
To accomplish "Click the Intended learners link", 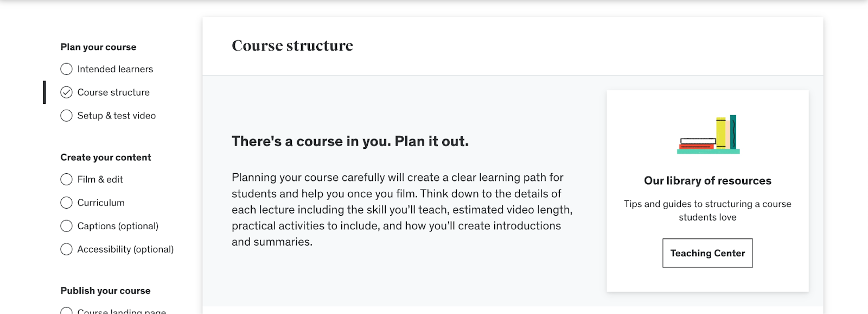I will [x=115, y=69].
